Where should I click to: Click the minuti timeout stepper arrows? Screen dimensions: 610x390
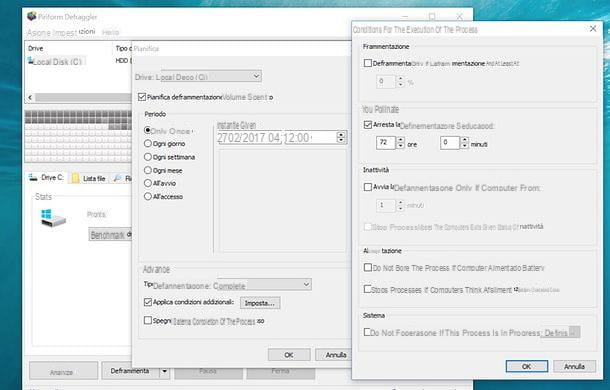tap(464, 143)
